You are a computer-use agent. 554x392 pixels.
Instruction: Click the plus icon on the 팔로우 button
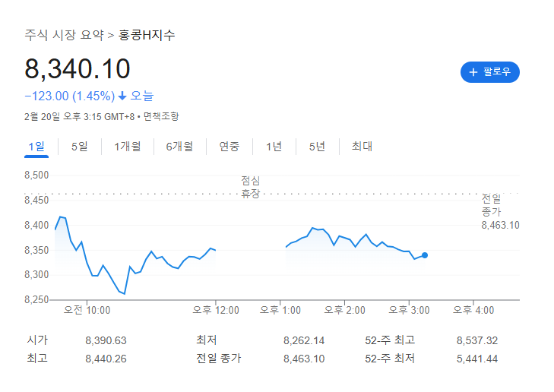coord(473,72)
